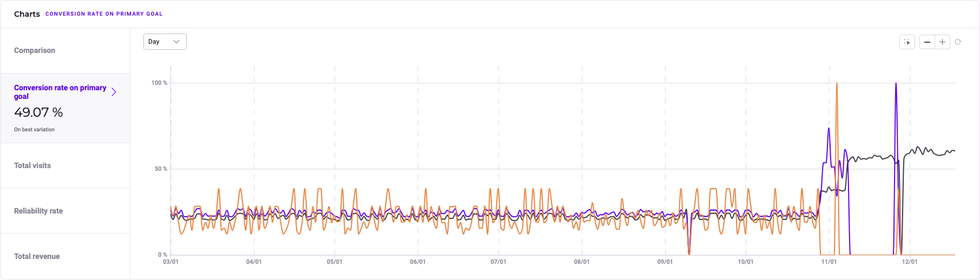Screen dimensions: 980x280
Task: Open the Reliability rate metric
Action: tap(38, 211)
